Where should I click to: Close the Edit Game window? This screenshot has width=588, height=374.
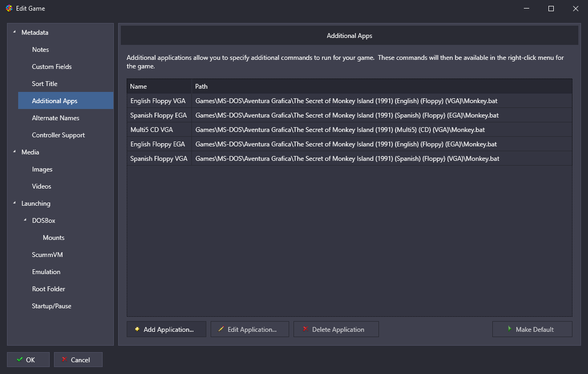tap(575, 8)
